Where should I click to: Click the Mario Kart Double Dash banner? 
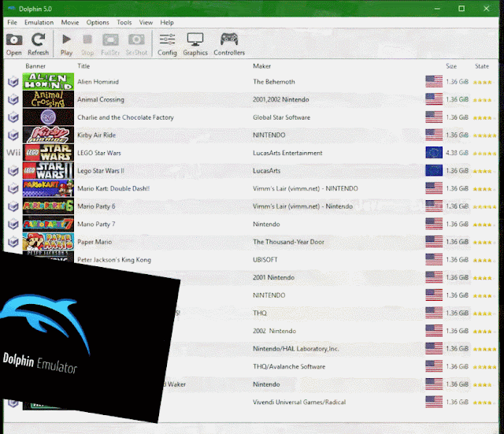(48, 188)
